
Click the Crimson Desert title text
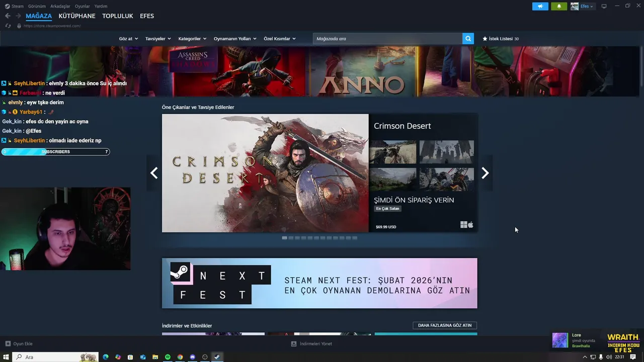point(402,126)
